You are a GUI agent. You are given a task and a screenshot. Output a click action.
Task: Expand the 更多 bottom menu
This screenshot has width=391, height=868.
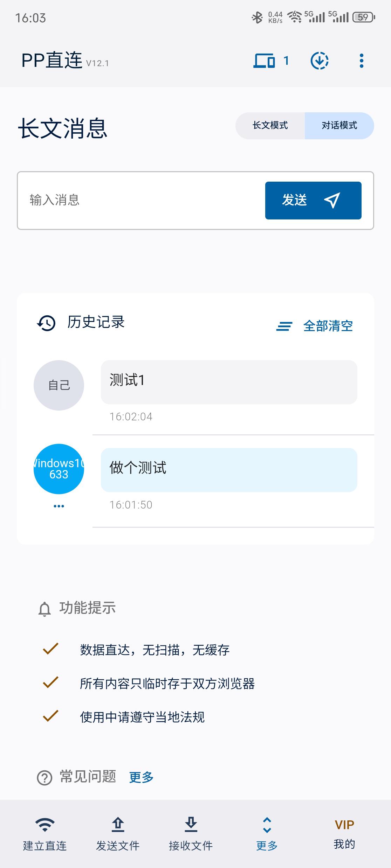[x=267, y=834]
